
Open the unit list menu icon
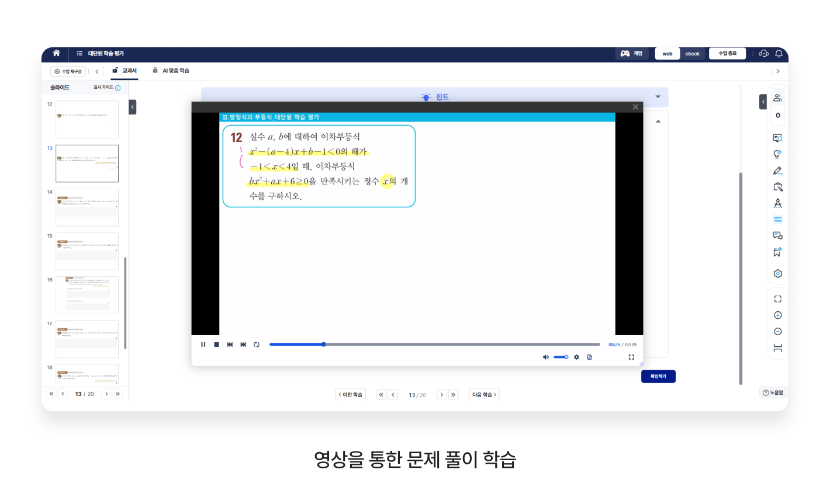tap(79, 53)
